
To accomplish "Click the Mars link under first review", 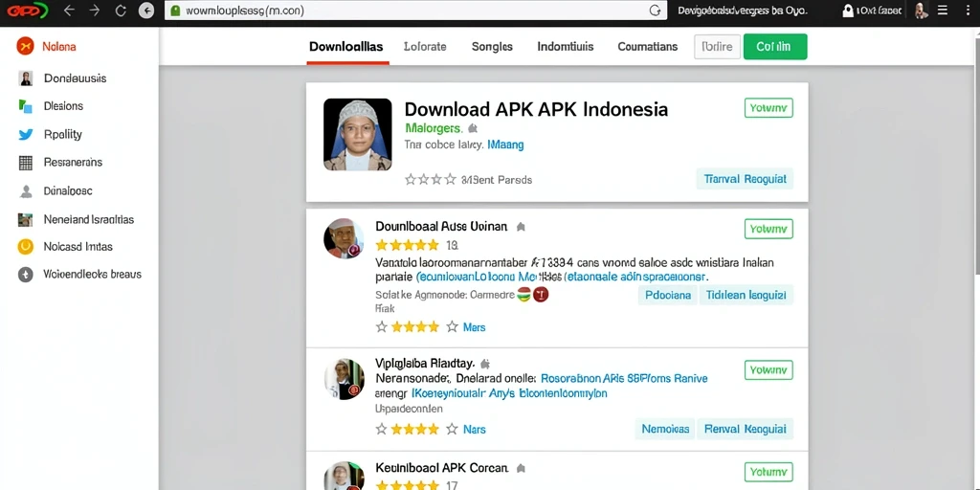I will tap(475, 327).
